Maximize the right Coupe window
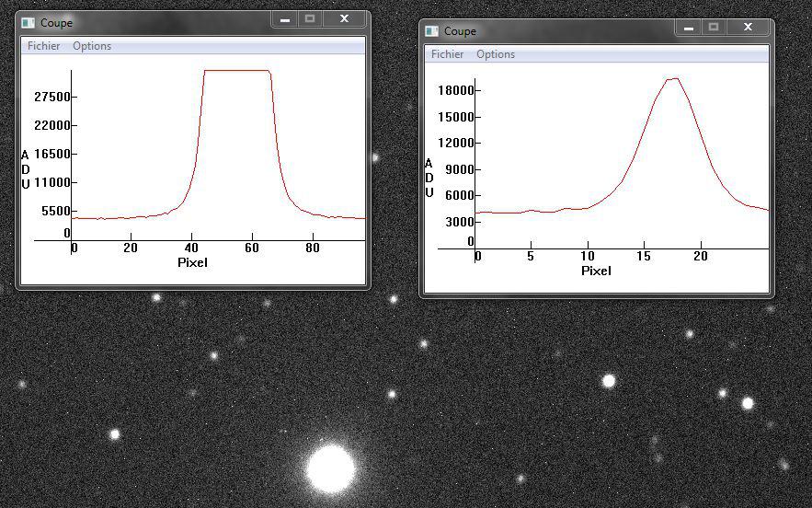Viewport: 812px width, 508px height. [713, 28]
